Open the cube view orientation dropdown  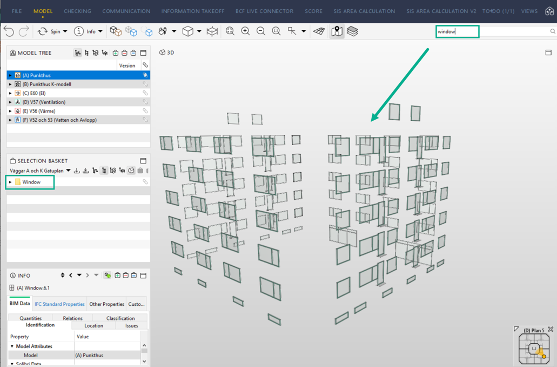(199, 32)
